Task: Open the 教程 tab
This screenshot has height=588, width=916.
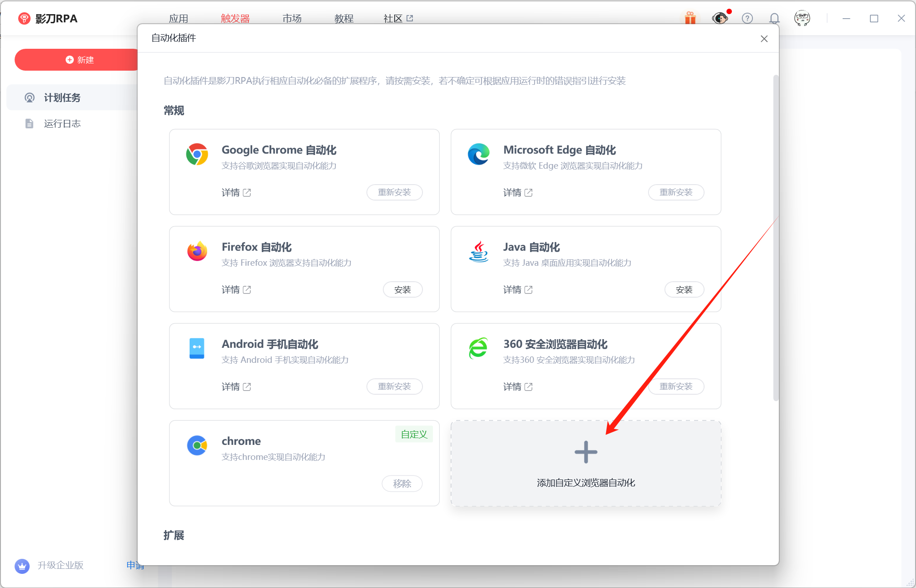Action: click(x=344, y=19)
